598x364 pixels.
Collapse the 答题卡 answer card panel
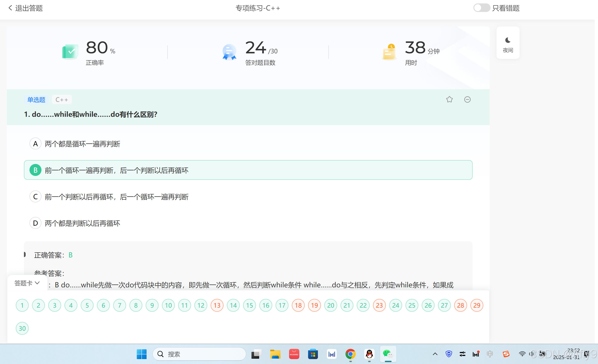pos(27,283)
